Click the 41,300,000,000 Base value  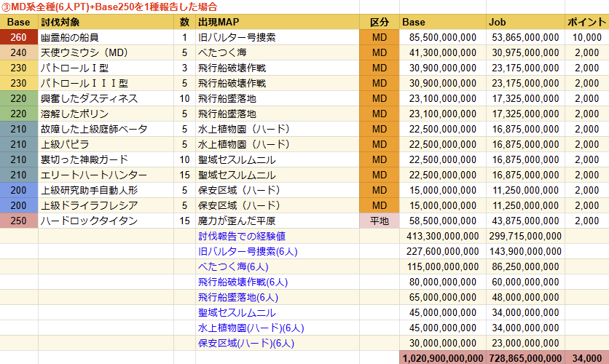[x=443, y=52]
